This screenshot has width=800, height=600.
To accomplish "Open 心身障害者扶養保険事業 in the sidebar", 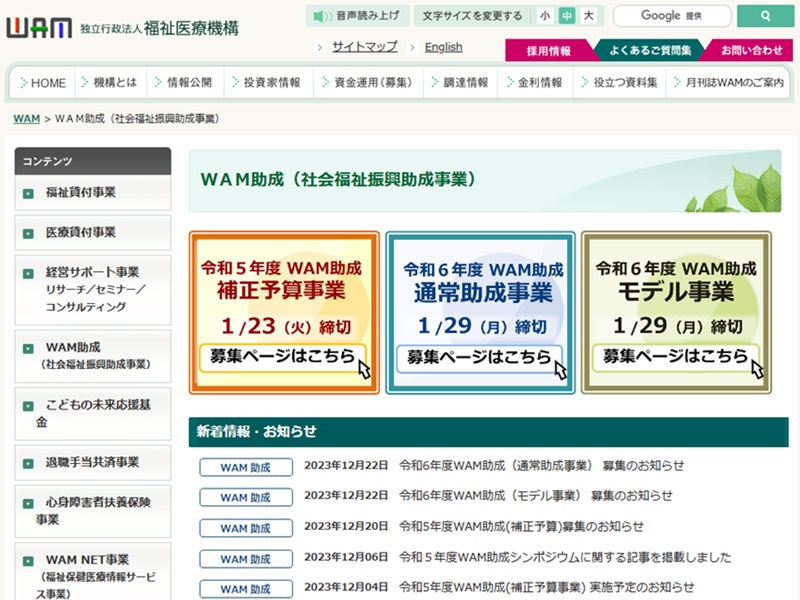I will pyautogui.click(x=93, y=511).
